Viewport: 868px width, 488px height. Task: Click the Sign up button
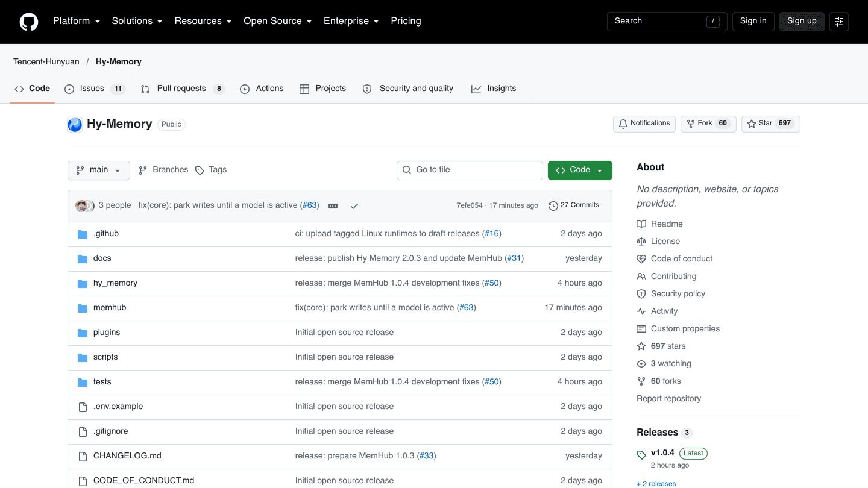802,22
